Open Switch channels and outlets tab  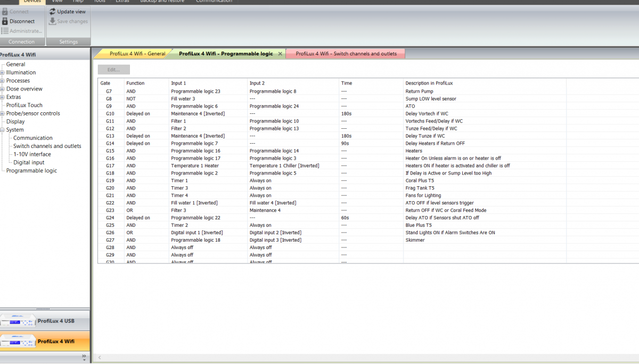click(x=346, y=54)
